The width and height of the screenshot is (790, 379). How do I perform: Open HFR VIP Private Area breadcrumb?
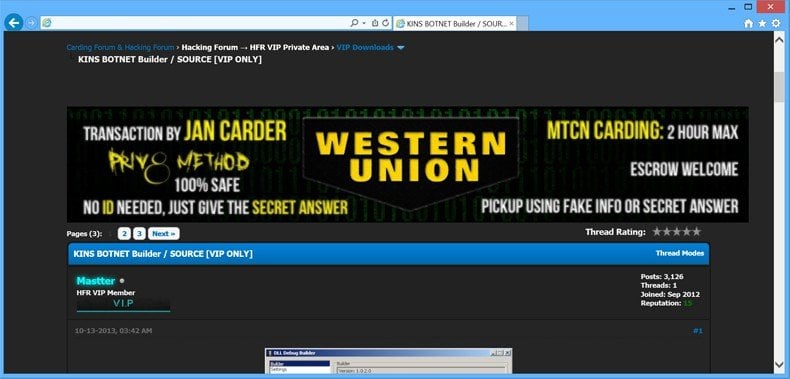(x=289, y=47)
